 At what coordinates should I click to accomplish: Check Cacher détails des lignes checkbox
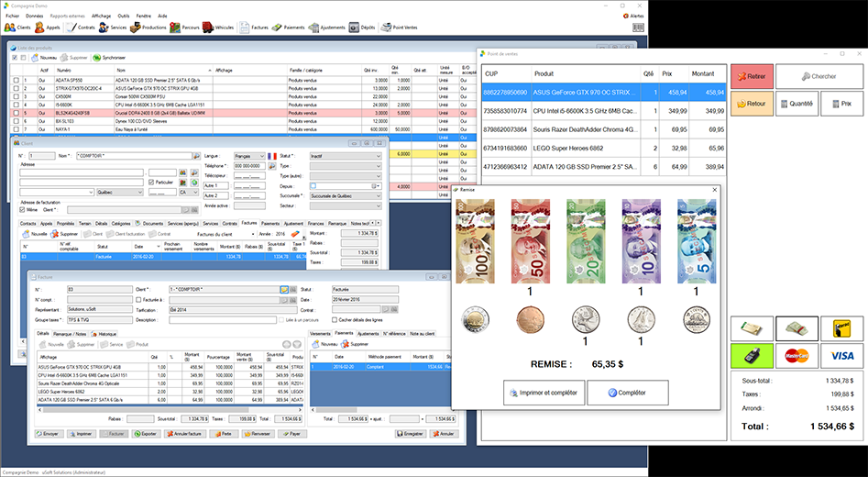point(335,319)
